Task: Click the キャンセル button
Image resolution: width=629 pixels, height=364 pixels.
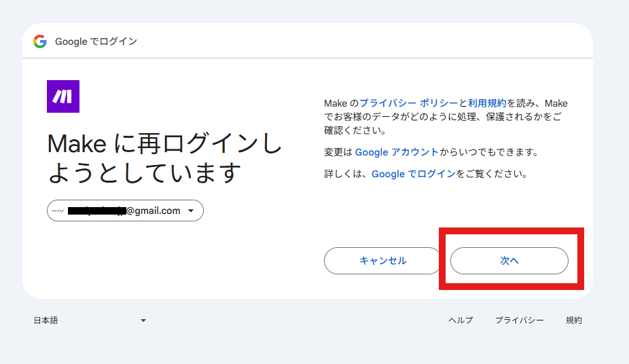Action: click(x=382, y=261)
